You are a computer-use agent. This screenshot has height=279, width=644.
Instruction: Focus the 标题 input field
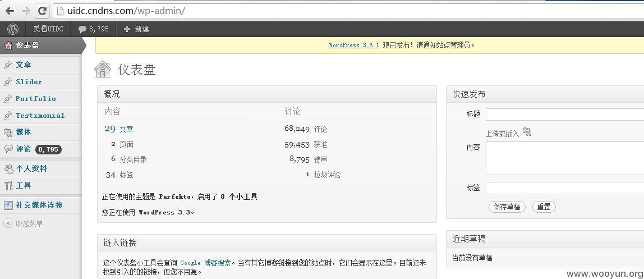[x=565, y=115]
